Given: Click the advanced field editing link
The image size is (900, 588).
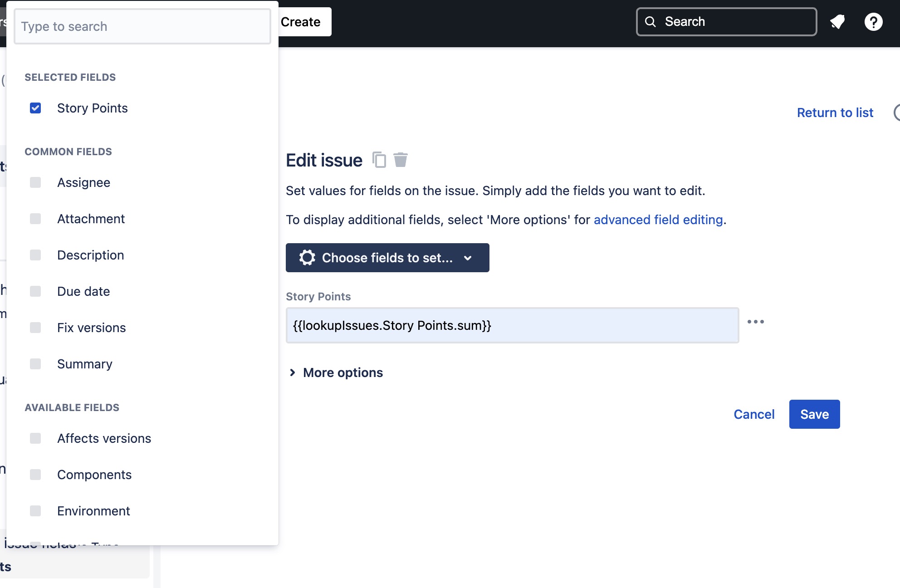Looking at the screenshot, I should 658,220.
